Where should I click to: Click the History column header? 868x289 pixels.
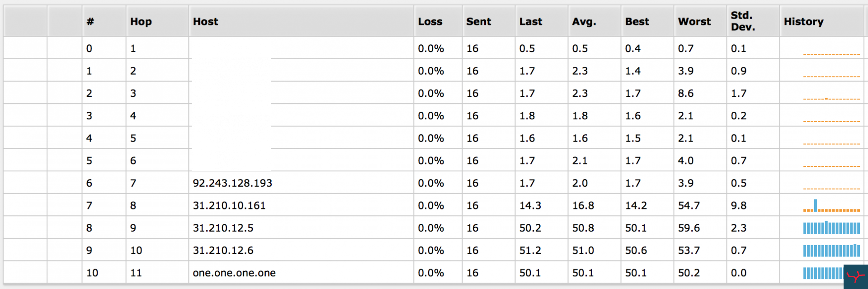coord(804,21)
